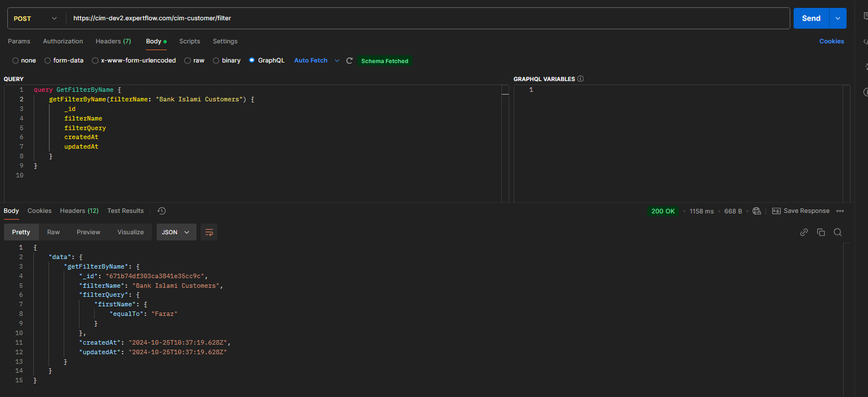Open search in response body
This screenshot has width=868, height=397.
pos(838,232)
